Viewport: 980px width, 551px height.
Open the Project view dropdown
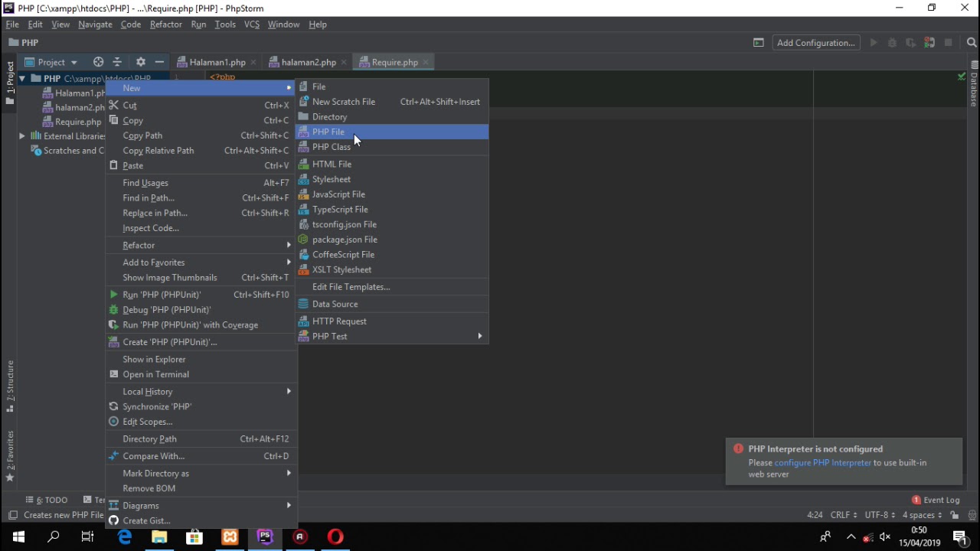51,62
